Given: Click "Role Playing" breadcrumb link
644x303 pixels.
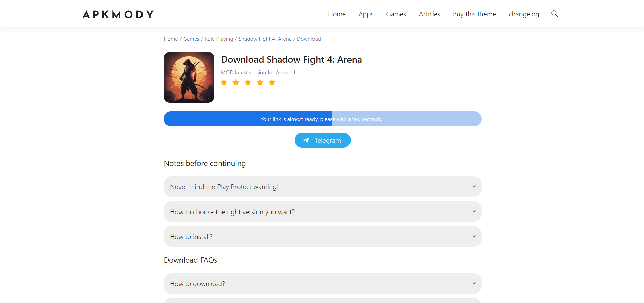Looking at the screenshot, I should point(219,39).
